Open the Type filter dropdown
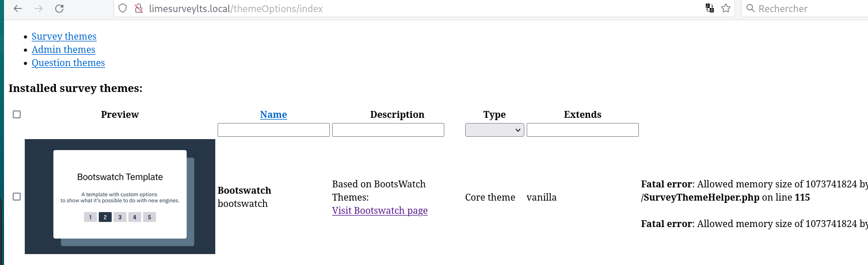This screenshot has width=868, height=265. pos(494,130)
